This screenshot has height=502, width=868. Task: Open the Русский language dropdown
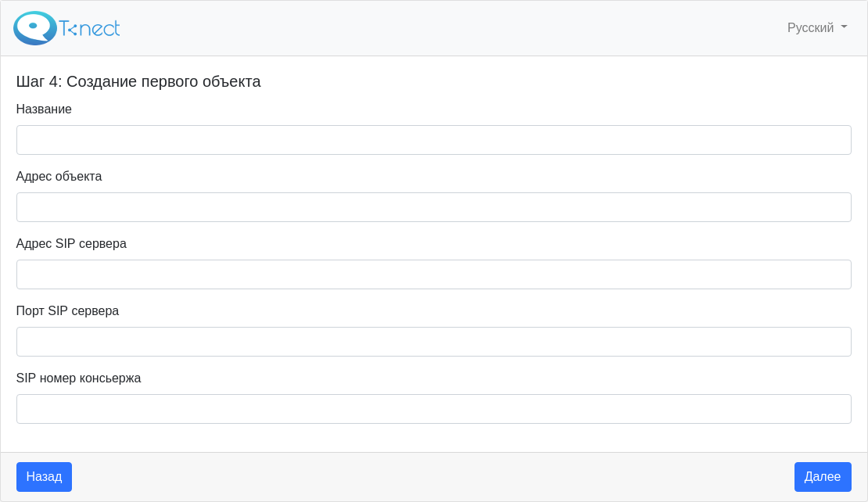click(x=817, y=27)
